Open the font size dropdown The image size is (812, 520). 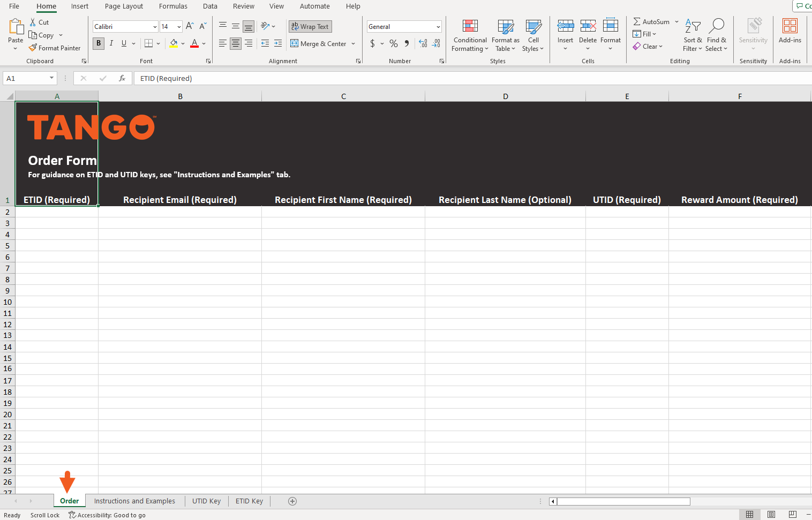[179, 27]
